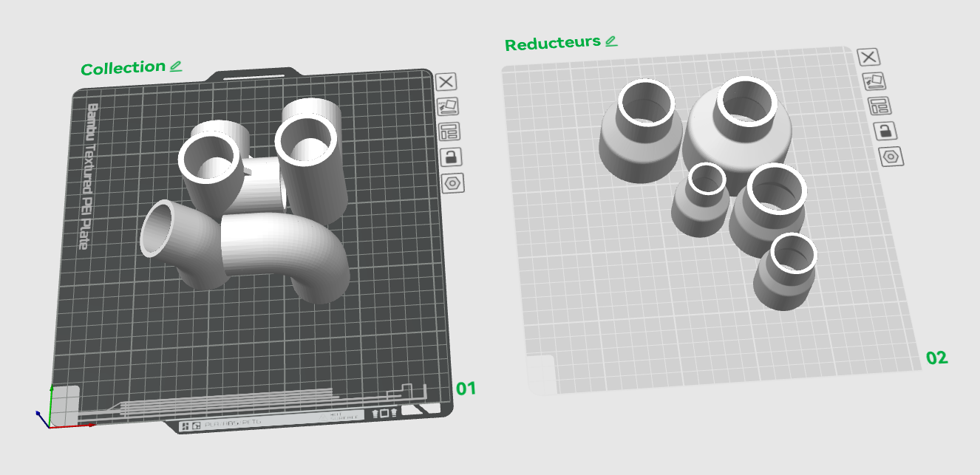Auto orient objects on Collection plate
The width and height of the screenshot is (980, 475).
448,107
